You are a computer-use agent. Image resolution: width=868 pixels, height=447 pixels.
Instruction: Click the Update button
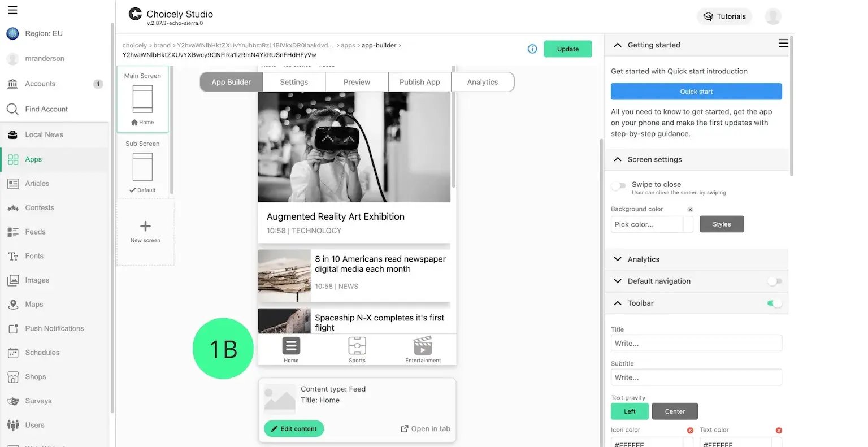pyautogui.click(x=568, y=49)
